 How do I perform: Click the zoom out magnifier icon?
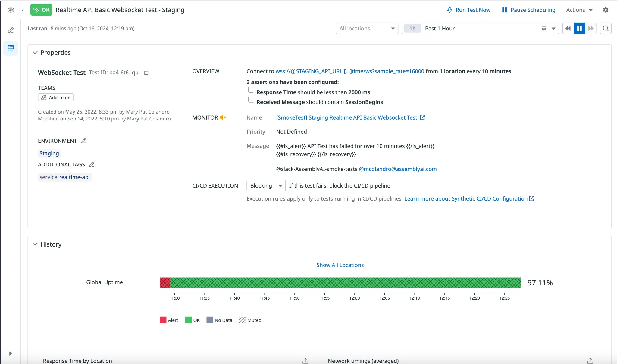pos(606,29)
